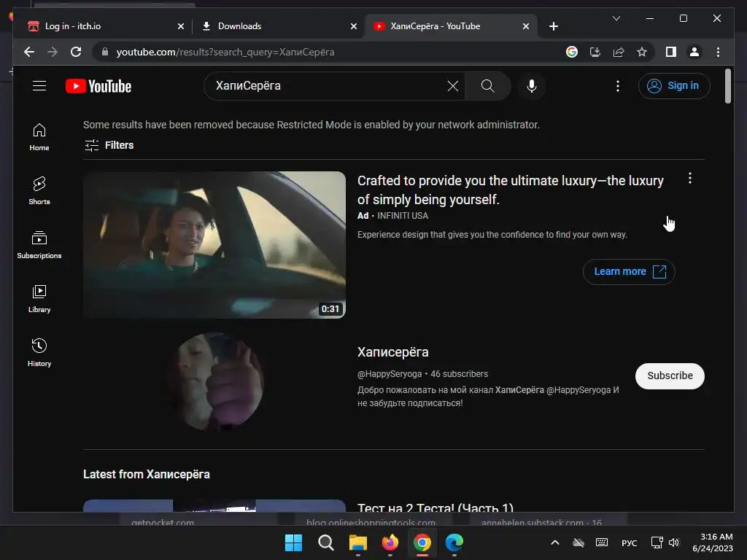The height and width of the screenshot is (560, 747).
Task: Open a new browser tab
Action: 554,26
